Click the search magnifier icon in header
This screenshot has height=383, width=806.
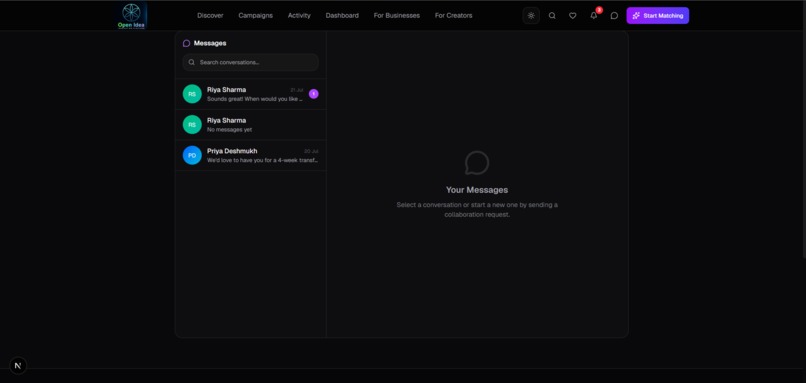coord(552,15)
